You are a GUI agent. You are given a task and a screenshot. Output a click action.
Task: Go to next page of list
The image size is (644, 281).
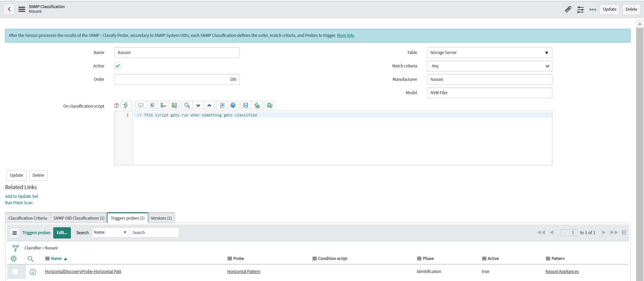coord(603,232)
